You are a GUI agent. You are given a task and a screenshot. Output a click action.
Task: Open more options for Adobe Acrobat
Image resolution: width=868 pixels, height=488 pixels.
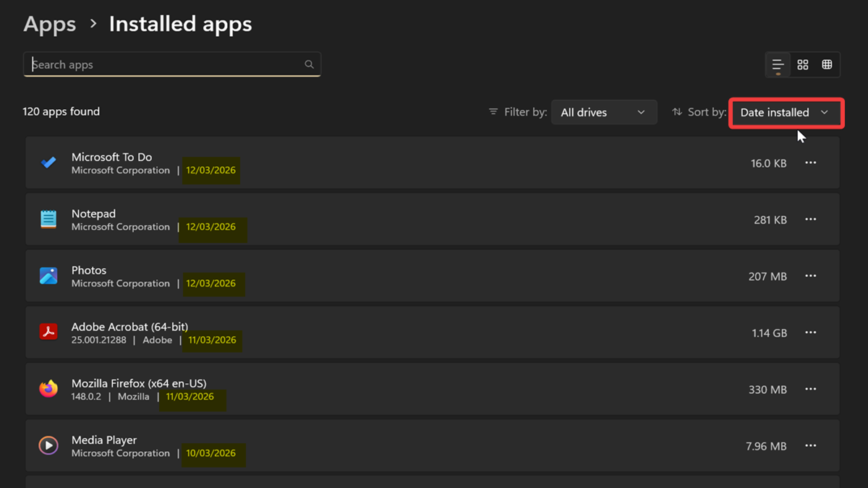click(810, 333)
